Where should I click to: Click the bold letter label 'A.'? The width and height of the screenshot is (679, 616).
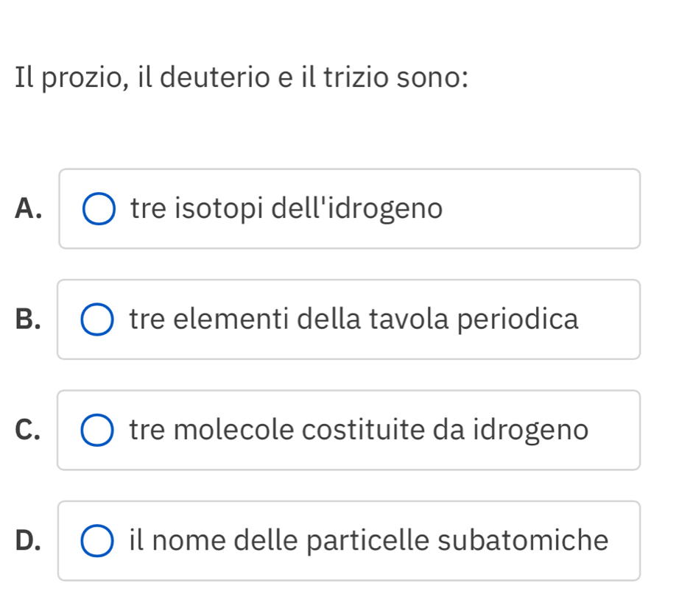[x=28, y=209]
